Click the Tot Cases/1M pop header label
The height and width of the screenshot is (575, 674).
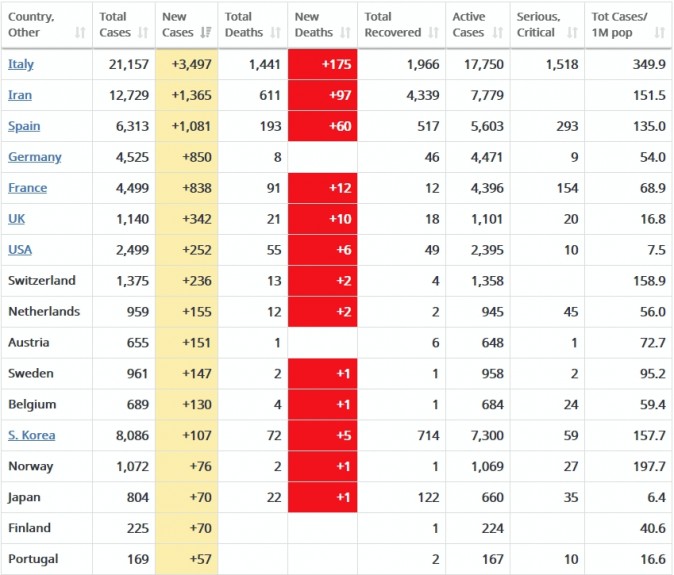coord(619,24)
